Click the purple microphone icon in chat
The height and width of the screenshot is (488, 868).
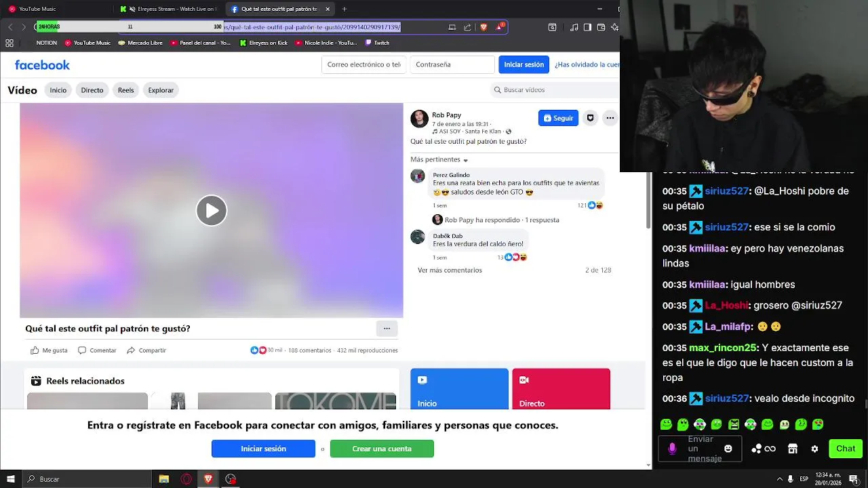pyautogui.click(x=672, y=449)
